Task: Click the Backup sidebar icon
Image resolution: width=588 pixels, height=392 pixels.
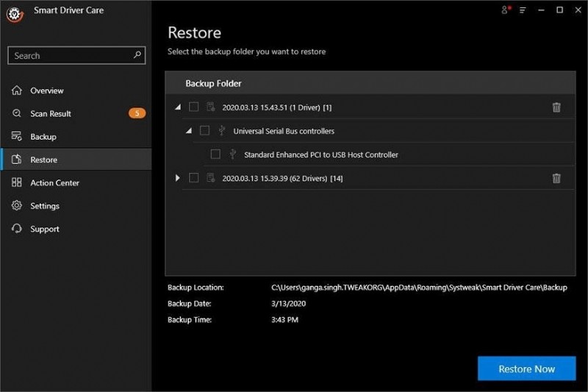Action: point(16,136)
